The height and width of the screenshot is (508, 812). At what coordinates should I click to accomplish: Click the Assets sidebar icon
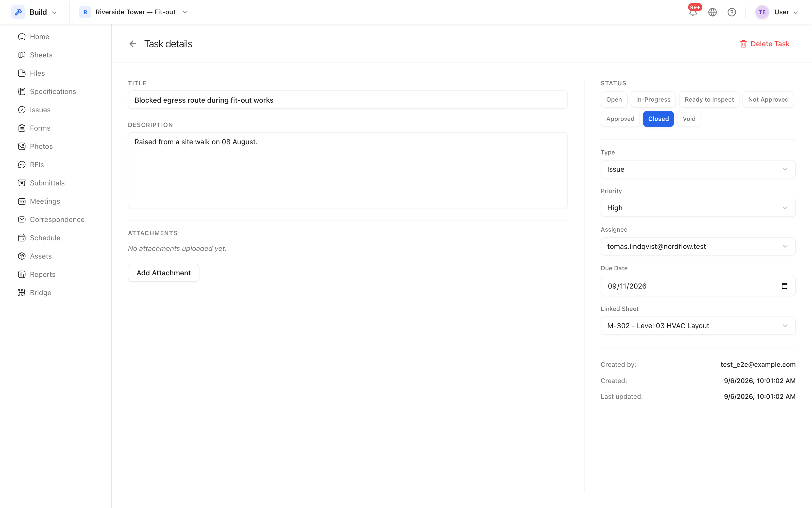(22, 256)
